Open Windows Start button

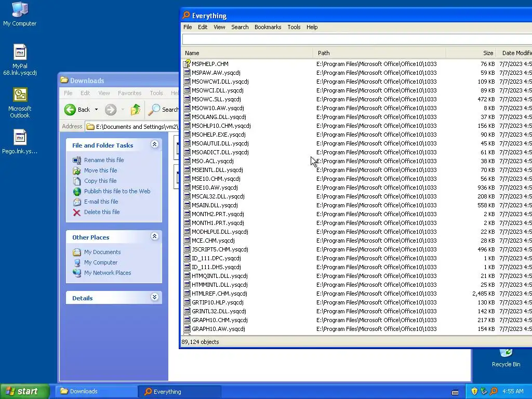pos(25,391)
